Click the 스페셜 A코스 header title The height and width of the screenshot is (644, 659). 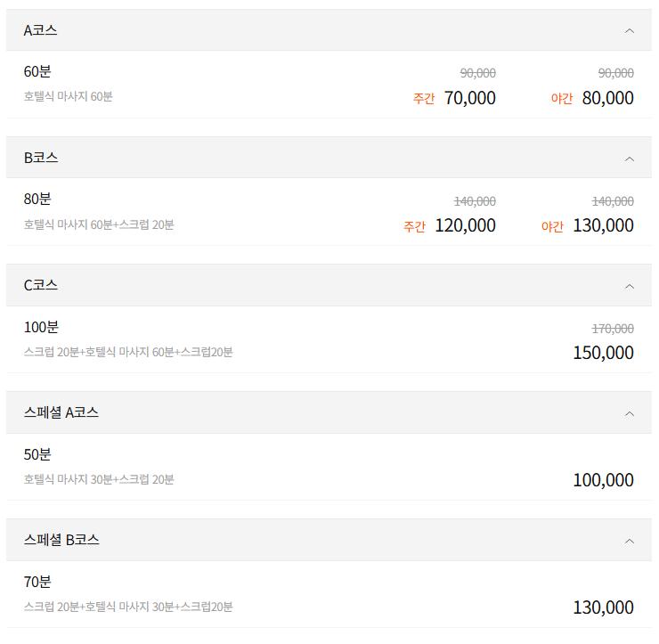pos(61,412)
